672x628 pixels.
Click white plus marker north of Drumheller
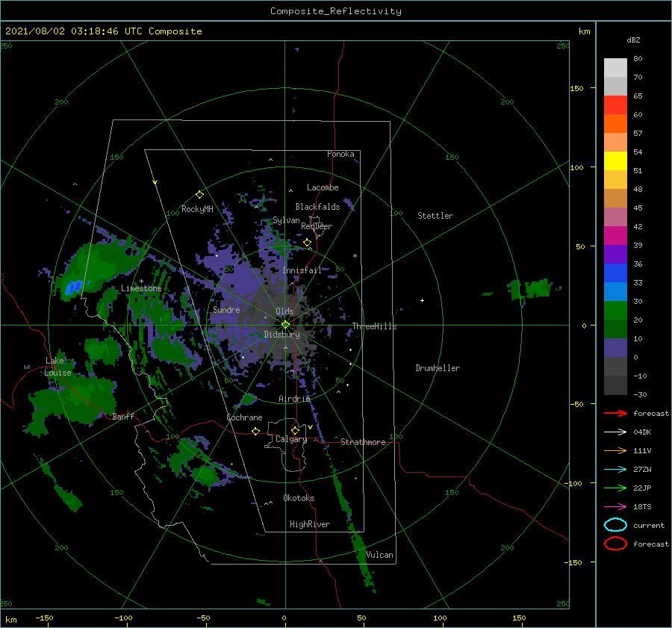422,300
